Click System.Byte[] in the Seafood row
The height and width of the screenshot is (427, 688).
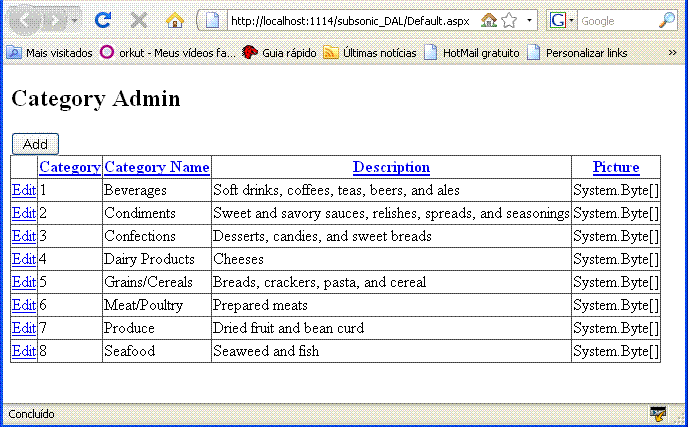coord(616,351)
